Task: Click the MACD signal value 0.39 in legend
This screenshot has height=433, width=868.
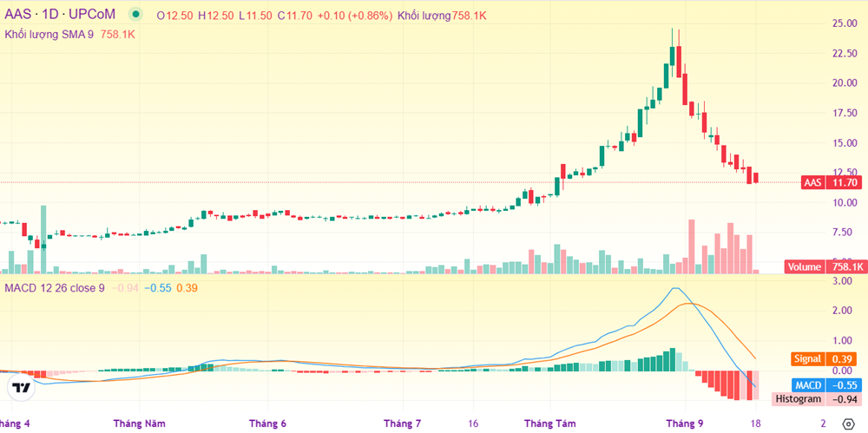Action: [187, 288]
